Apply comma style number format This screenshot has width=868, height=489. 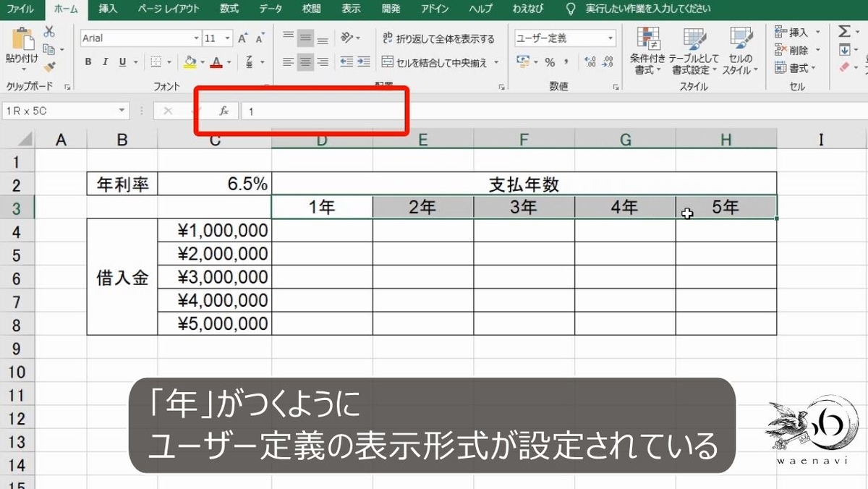565,62
